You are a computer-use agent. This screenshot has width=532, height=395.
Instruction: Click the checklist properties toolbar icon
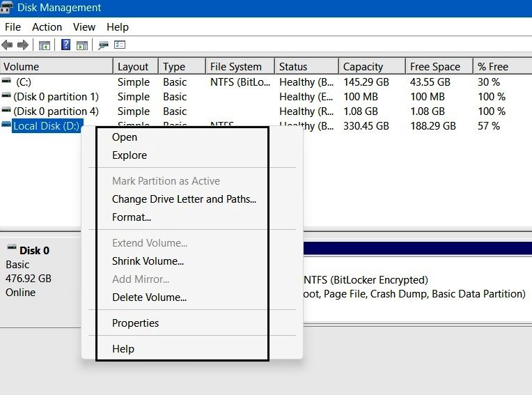(x=120, y=45)
